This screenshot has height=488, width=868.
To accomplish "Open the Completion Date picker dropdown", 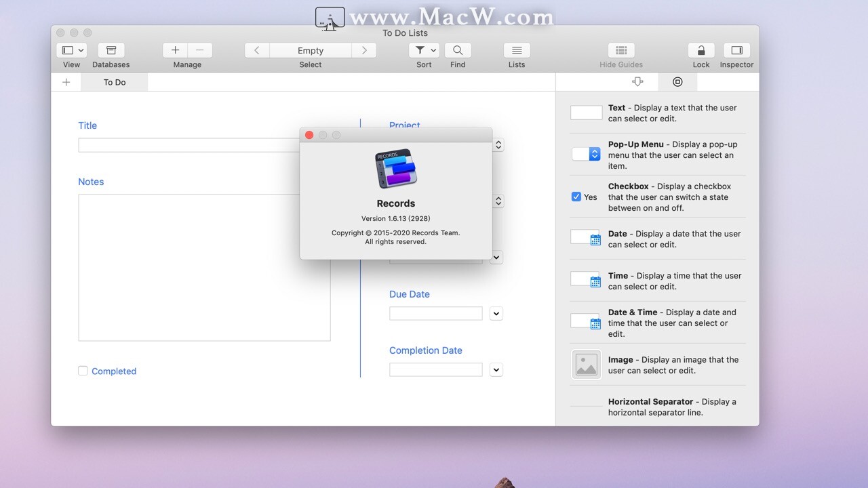I will tap(496, 370).
